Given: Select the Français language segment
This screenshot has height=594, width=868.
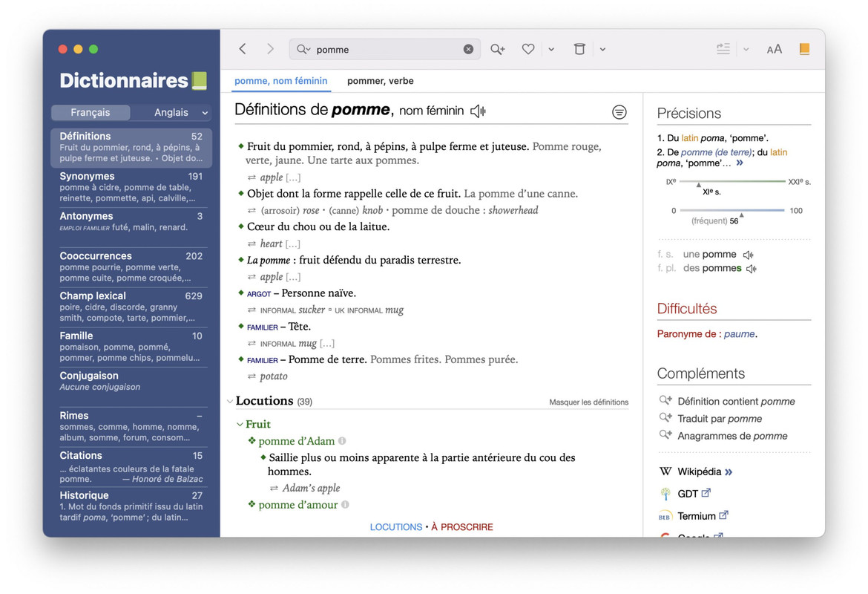Looking at the screenshot, I should pyautogui.click(x=91, y=112).
